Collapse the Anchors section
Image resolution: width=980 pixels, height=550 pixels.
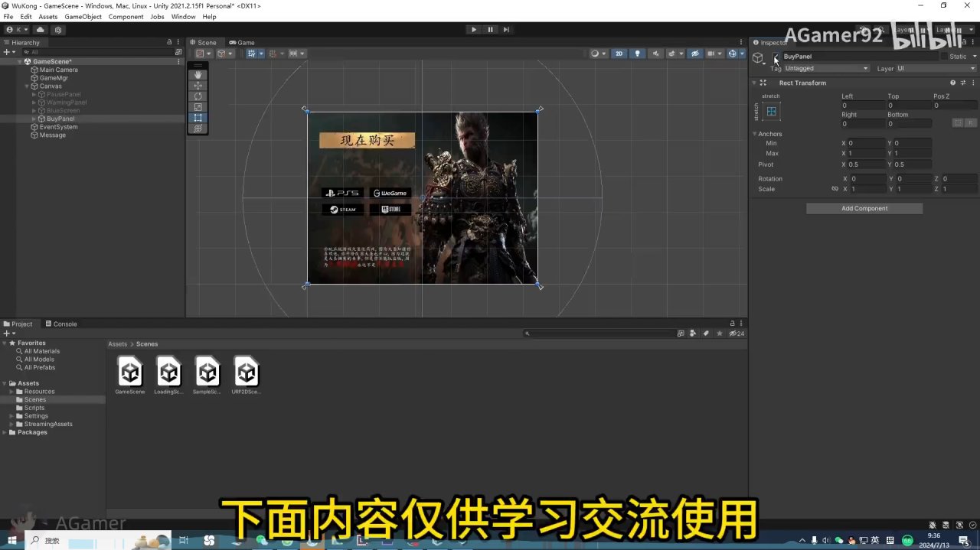[754, 135]
